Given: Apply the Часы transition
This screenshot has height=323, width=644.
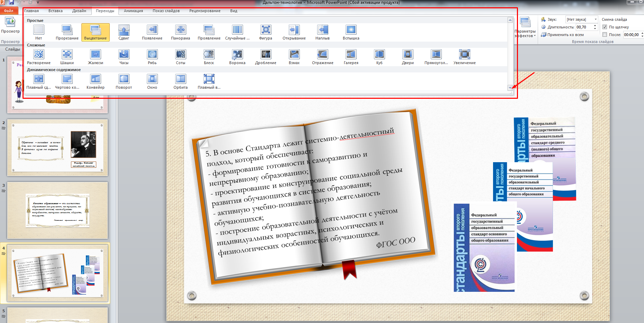Looking at the screenshot, I should coord(124,57).
